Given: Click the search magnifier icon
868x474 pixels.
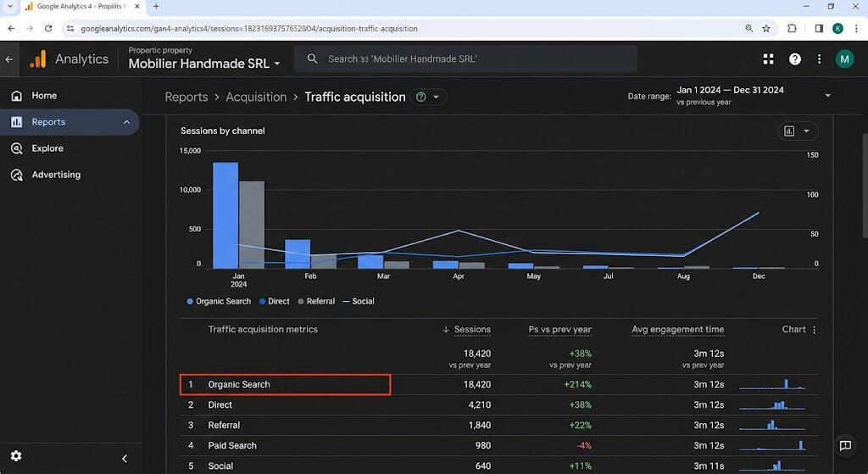Looking at the screenshot, I should coord(312,59).
